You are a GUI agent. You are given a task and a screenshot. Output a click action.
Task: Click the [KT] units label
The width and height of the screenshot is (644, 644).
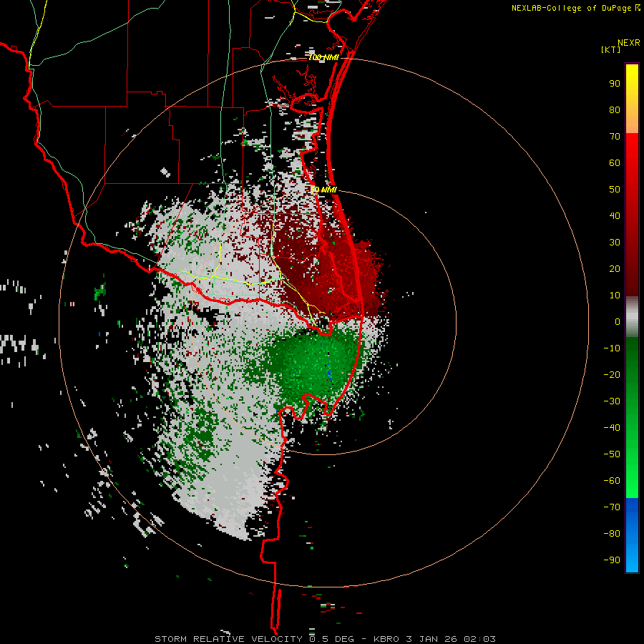[611, 49]
